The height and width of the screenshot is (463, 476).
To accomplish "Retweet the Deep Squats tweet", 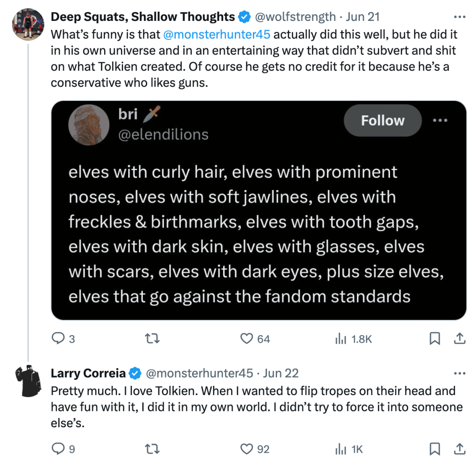I will click(153, 339).
